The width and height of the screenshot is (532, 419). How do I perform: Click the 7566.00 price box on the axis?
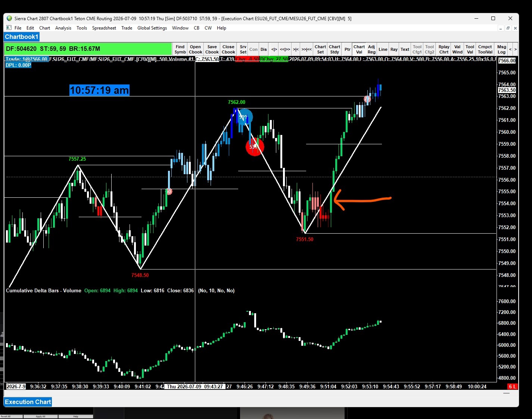click(507, 61)
